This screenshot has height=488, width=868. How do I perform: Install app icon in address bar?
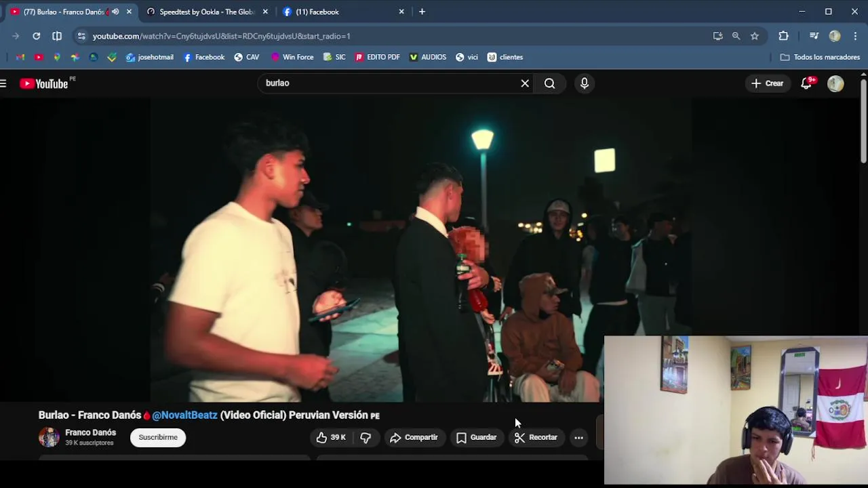pos(717,36)
